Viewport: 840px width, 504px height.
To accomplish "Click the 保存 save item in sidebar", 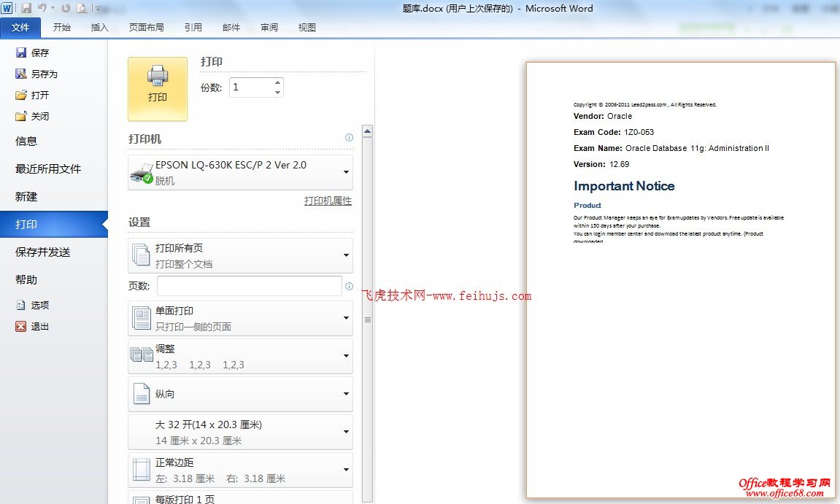I will click(32, 53).
